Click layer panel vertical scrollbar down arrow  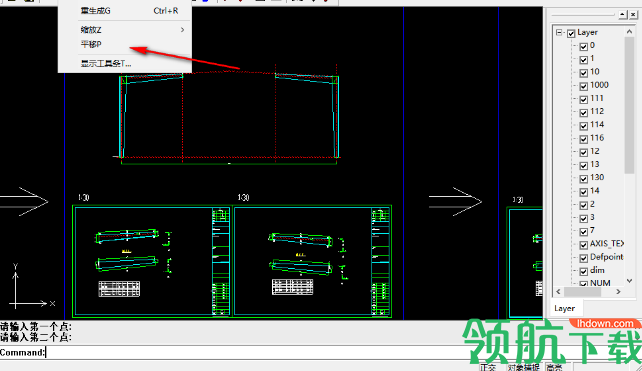[629, 281]
